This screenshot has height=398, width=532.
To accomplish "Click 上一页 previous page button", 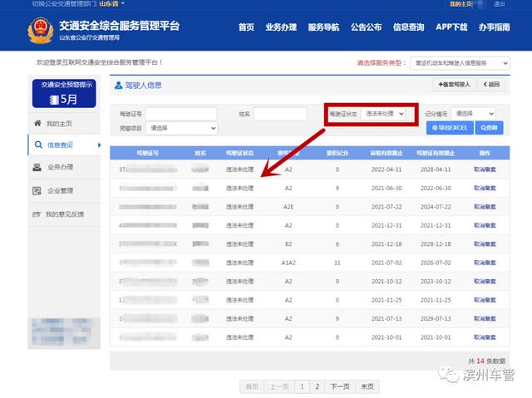I will (279, 386).
